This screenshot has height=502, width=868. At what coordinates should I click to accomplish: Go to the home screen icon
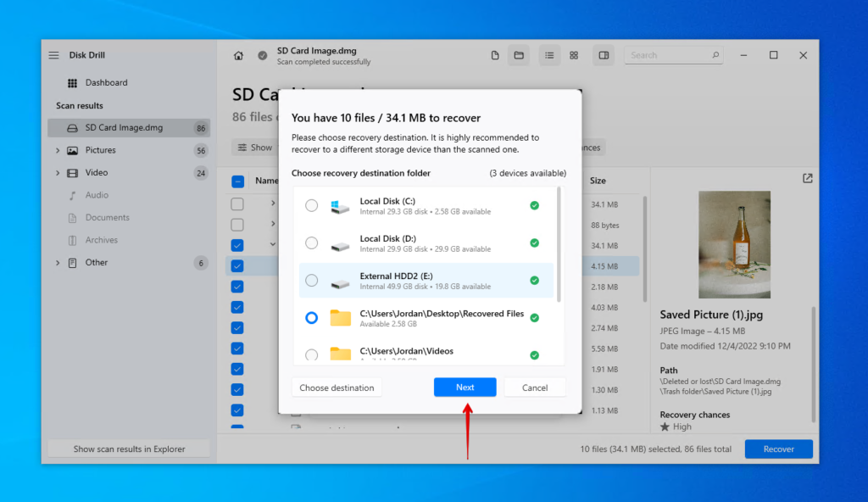[x=238, y=55]
